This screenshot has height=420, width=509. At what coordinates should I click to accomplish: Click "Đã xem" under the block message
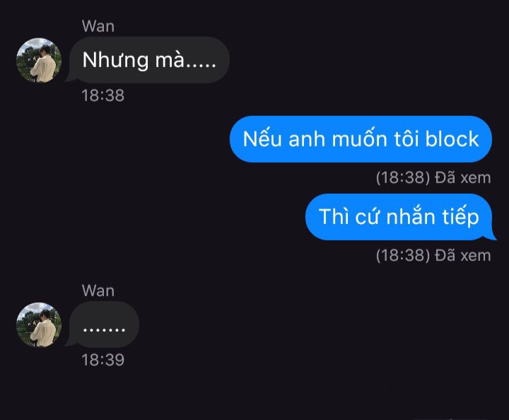463,177
